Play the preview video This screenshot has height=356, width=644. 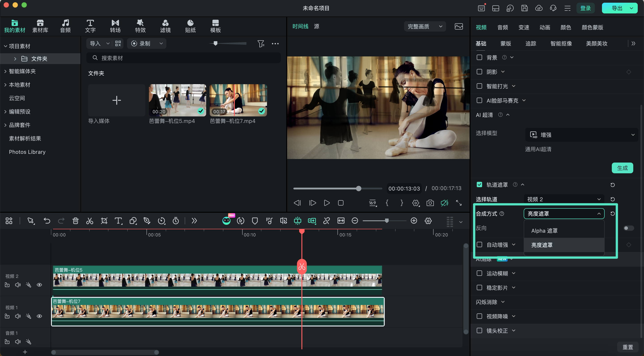pyautogui.click(x=326, y=203)
